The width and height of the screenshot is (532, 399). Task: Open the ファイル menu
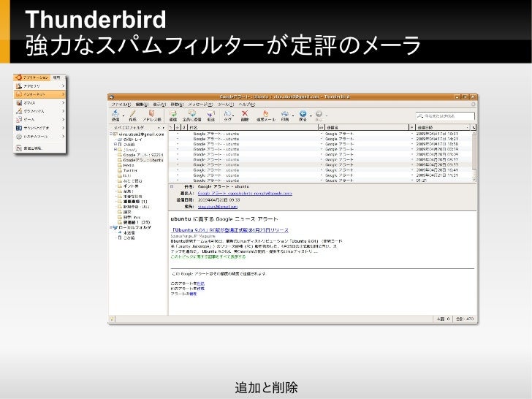tap(121, 104)
